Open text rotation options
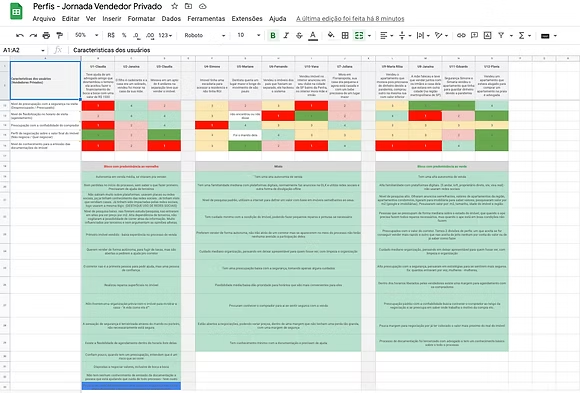Viewport: 580px width, 393px height. 441,36
